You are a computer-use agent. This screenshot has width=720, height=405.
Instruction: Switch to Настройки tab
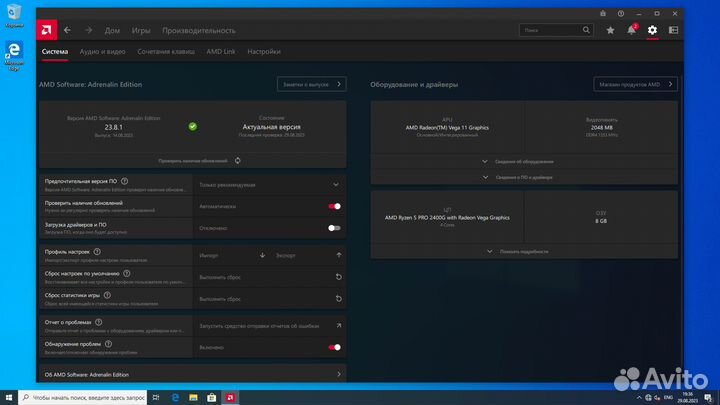264,52
